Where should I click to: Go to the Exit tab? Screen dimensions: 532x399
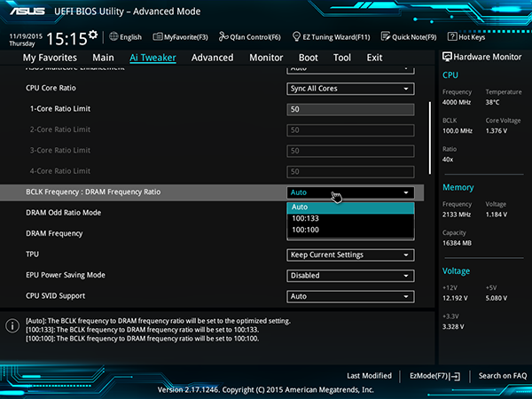point(374,58)
